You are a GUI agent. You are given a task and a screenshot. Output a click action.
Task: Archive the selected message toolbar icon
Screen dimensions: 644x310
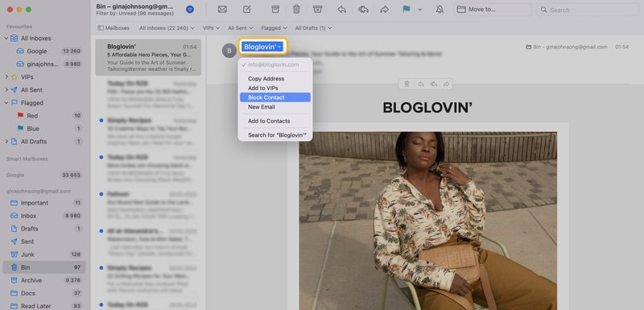click(275, 9)
